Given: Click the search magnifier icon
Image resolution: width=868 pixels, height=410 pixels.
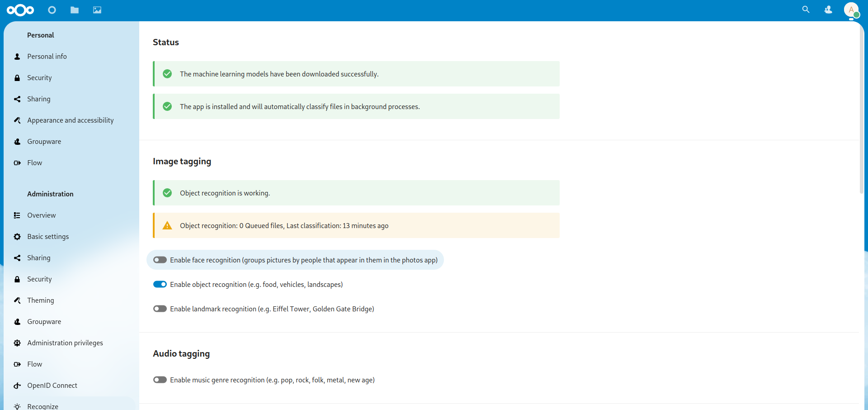Looking at the screenshot, I should pyautogui.click(x=806, y=10).
